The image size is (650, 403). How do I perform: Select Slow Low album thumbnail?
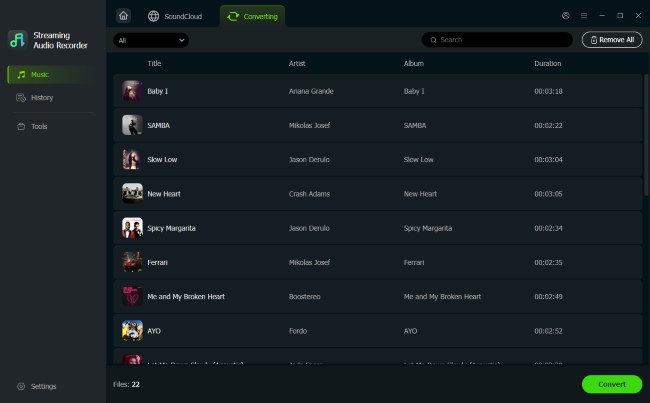(132, 160)
